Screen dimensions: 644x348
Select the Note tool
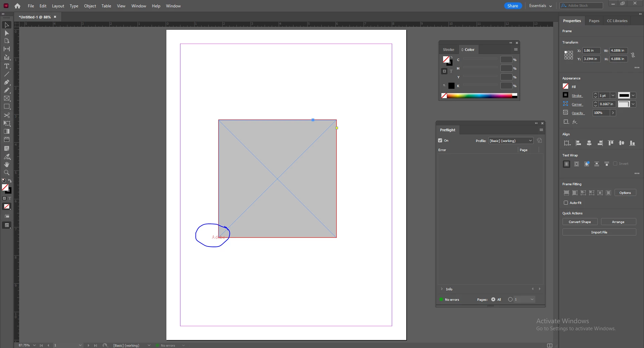[x=7, y=148]
